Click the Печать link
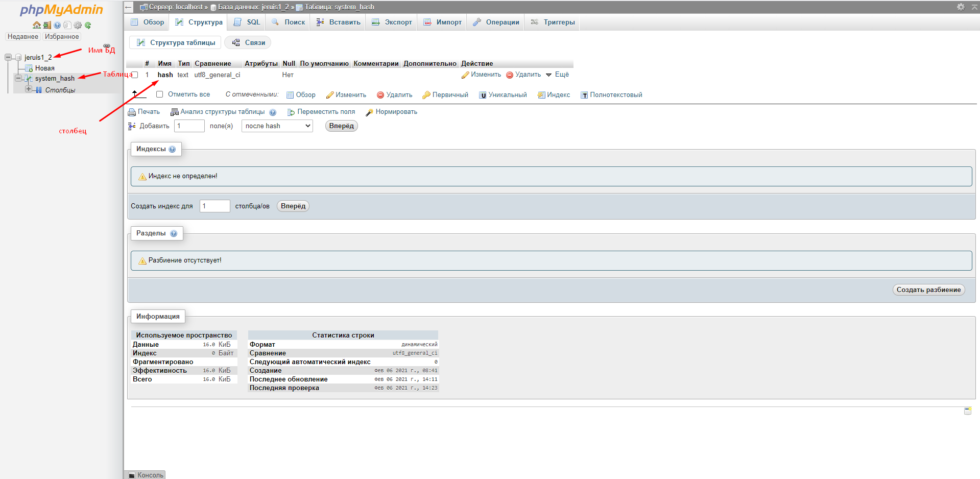Screen dimensions: 980x479 point(144,112)
